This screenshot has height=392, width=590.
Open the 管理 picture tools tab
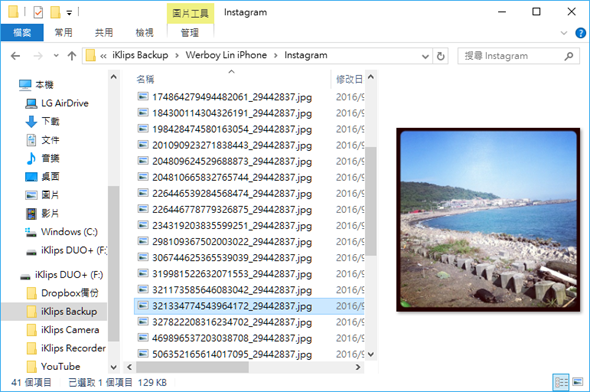pyautogui.click(x=190, y=33)
